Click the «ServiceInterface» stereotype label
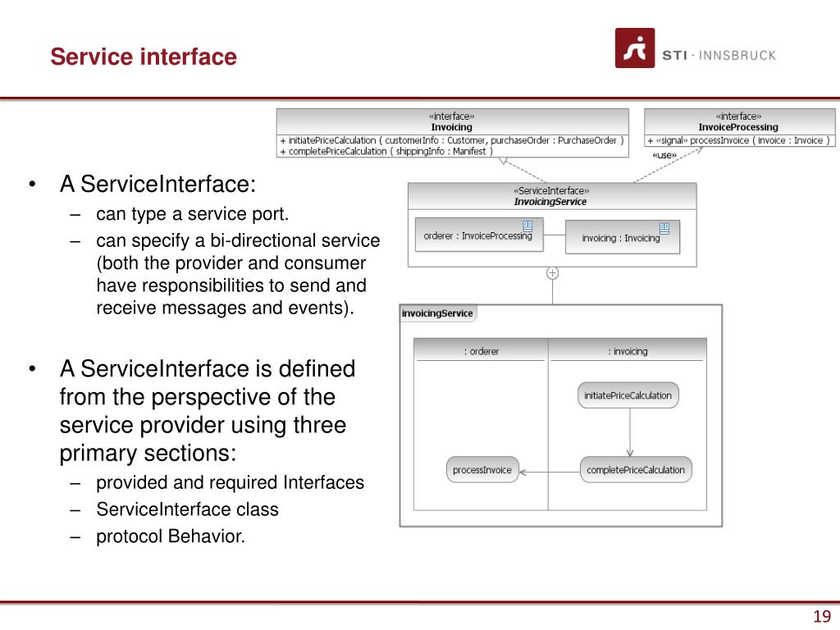This screenshot has height=630, width=840. click(x=551, y=190)
